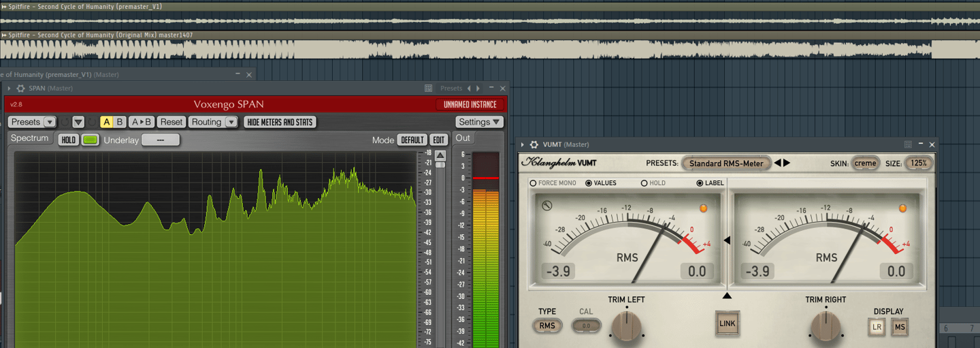Rename the Unnamed Instance label
The height and width of the screenshot is (348, 980).
click(x=470, y=104)
